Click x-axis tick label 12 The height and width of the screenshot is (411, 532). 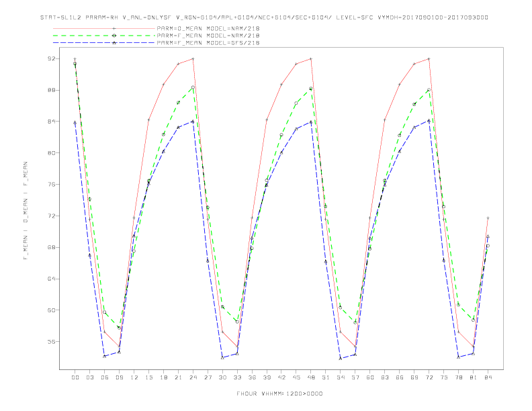click(134, 377)
